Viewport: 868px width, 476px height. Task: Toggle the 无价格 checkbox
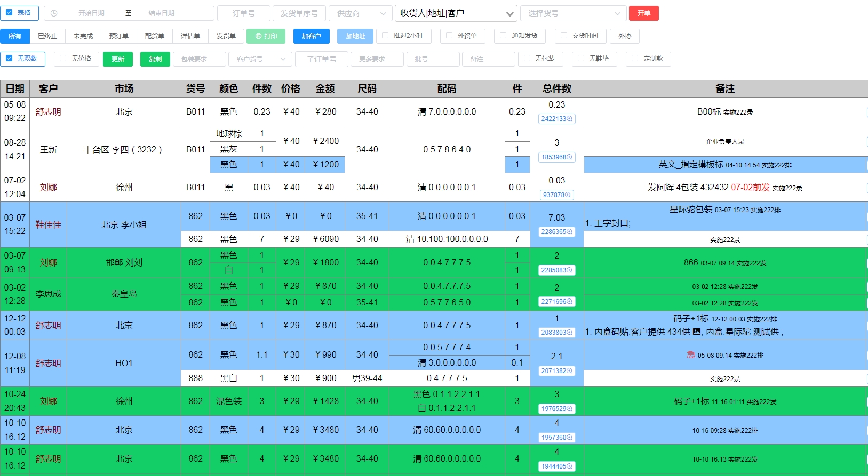[x=63, y=59]
